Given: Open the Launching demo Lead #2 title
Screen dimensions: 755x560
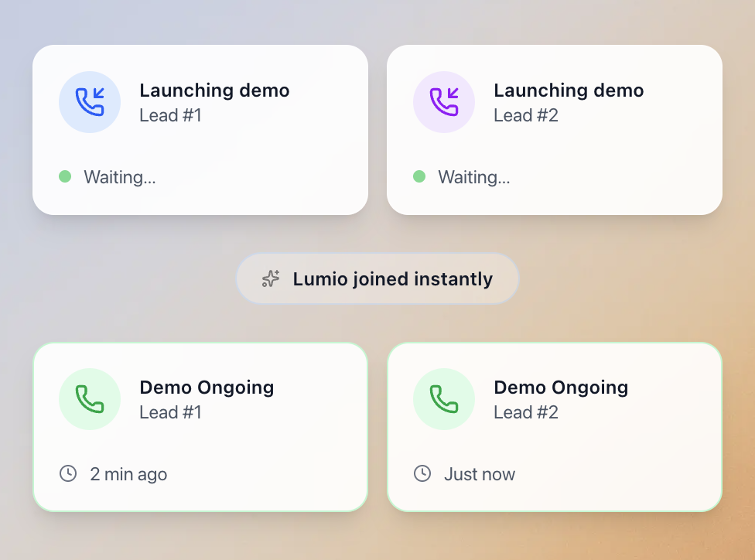Looking at the screenshot, I should [x=569, y=90].
